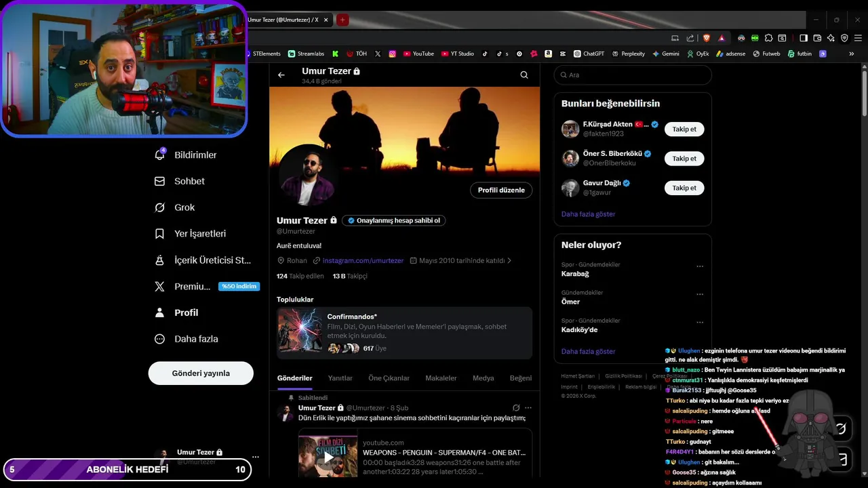Toggle the browser sidebar panel icon
The height and width of the screenshot is (488, 868).
[804, 38]
